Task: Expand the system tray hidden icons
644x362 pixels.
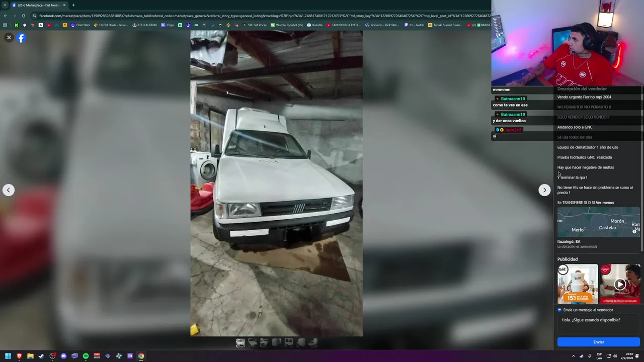Action: pyautogui.click(x=573, y=356)
